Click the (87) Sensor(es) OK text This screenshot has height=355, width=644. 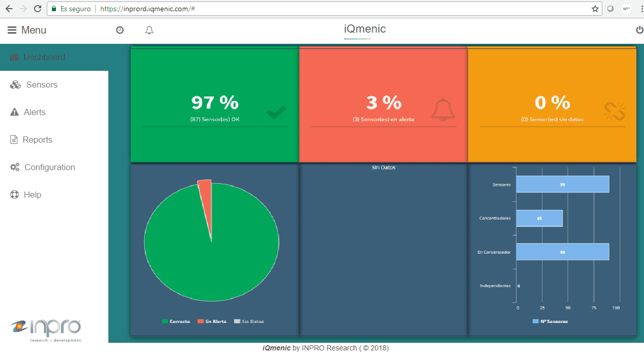click(x=215, y=119)
